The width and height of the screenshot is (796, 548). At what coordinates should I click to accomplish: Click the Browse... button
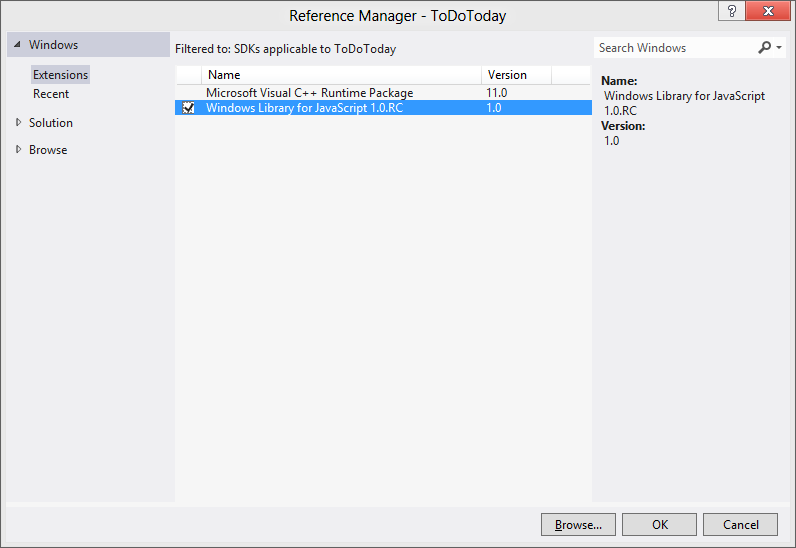tap(578, 525)
